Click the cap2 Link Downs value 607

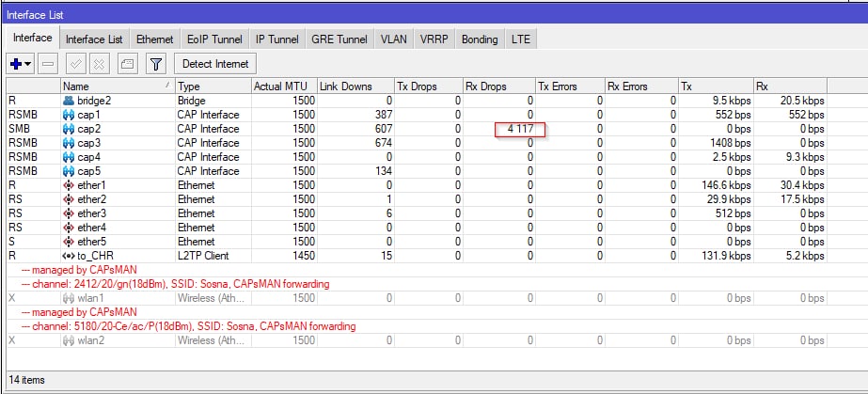[x=382, y=129]
